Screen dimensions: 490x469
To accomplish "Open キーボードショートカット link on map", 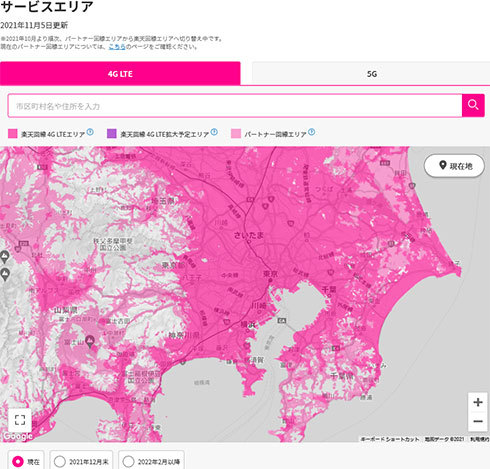I will (x=390, y=439).
